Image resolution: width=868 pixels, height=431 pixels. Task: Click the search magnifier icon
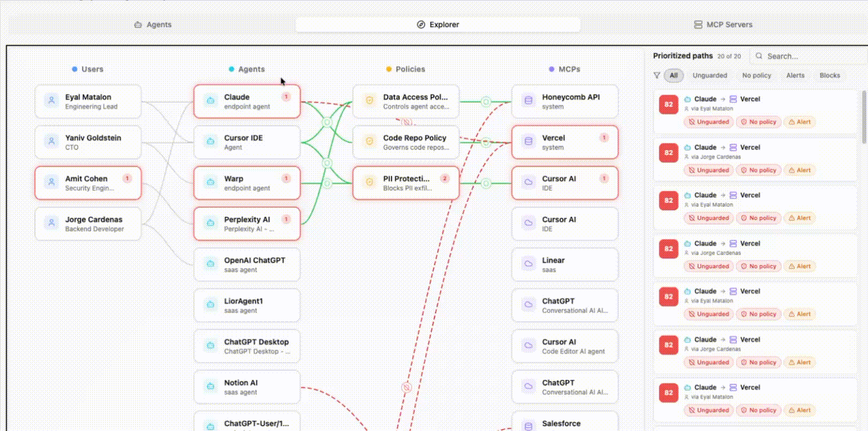(759, 56)
